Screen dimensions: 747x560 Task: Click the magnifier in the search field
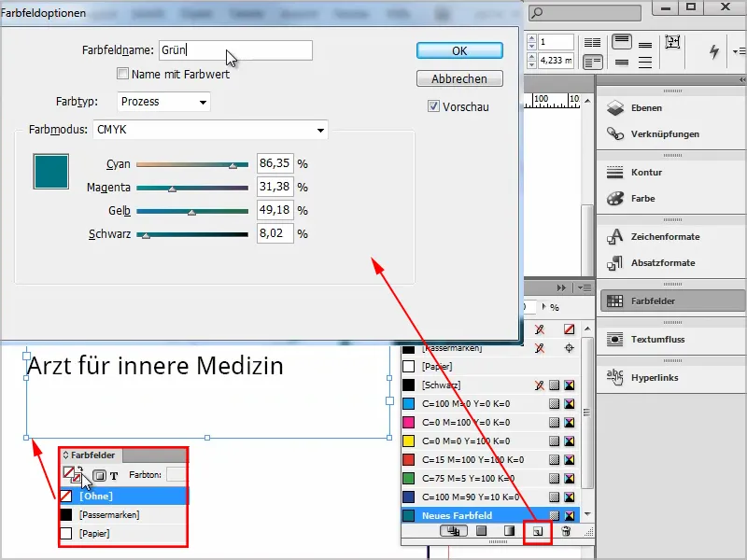(537, 13)
